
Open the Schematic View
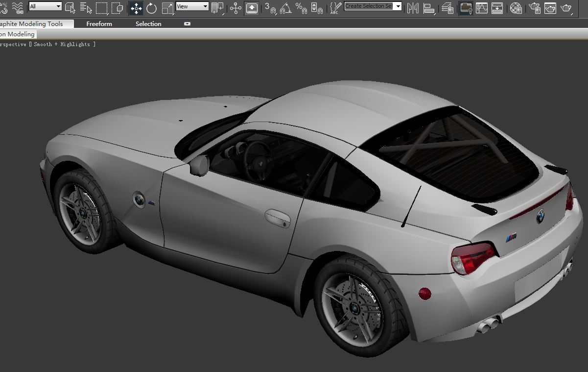[497, 8]
